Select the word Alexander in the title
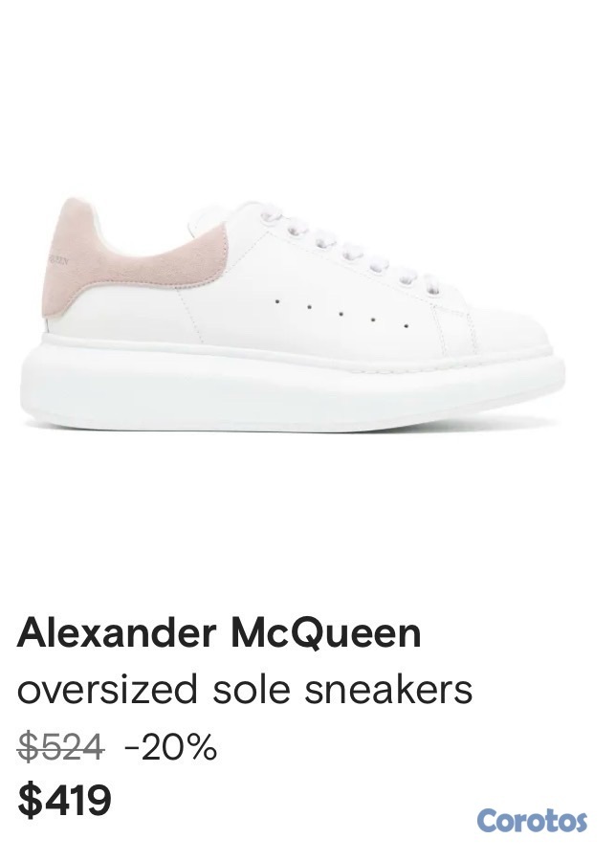The image size is (616, 861). pyautogui.click(x=117, y=633)
